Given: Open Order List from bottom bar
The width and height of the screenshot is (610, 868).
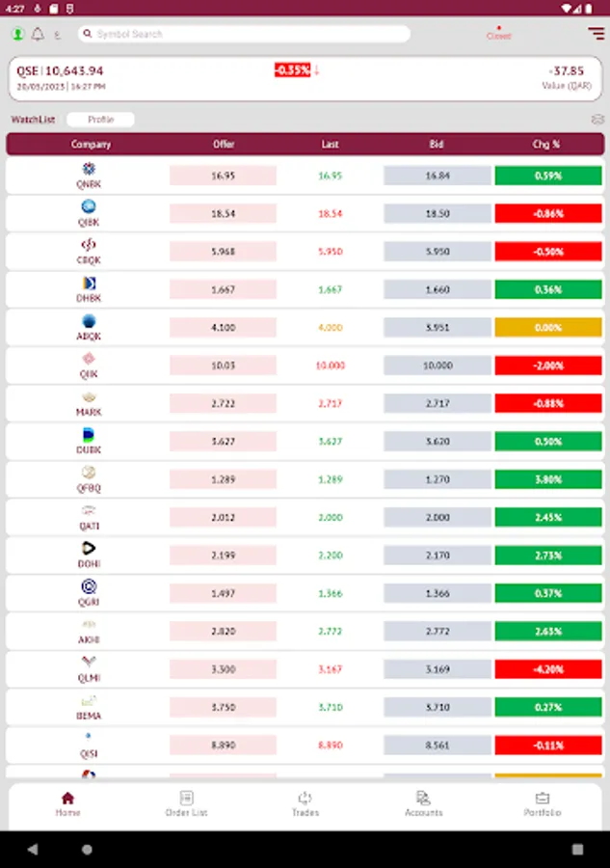Looking at the screenshot, I should [186, 803].
